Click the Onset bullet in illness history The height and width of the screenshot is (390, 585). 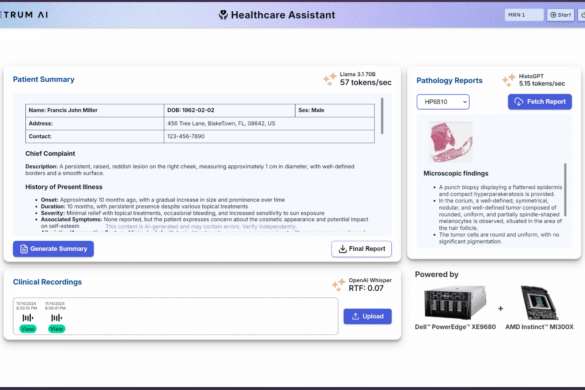click(163, 200)
